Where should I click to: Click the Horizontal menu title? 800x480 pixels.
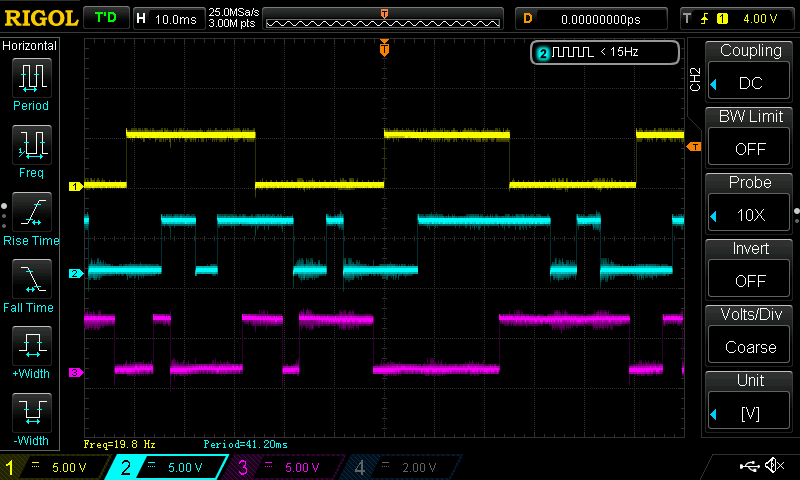click(30, 46)
